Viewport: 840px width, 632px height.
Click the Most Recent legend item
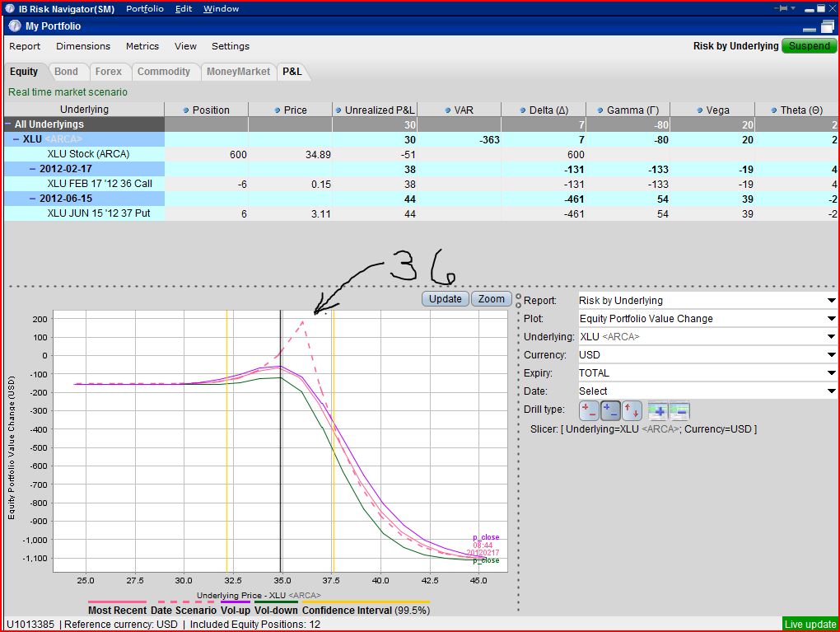pos(117,608)
